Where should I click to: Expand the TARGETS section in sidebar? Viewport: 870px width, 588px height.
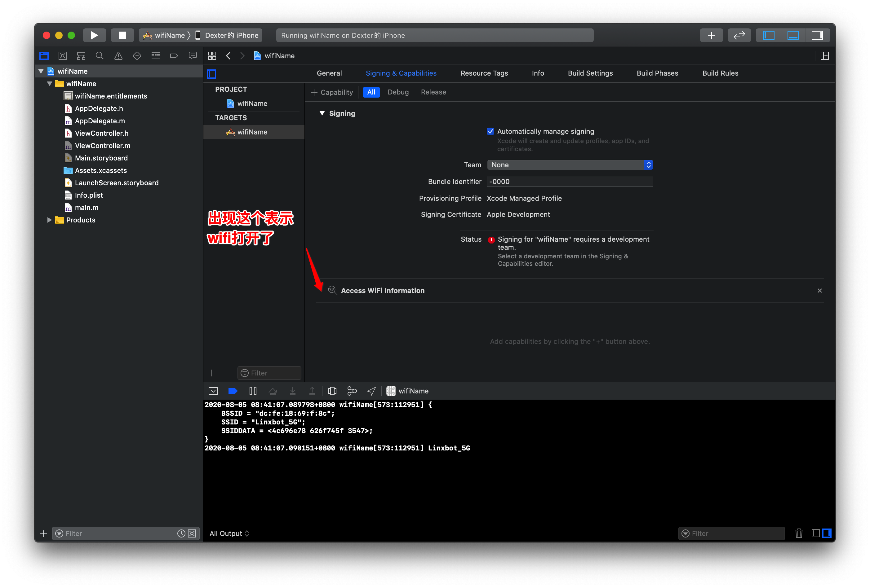tap(230, 118)
